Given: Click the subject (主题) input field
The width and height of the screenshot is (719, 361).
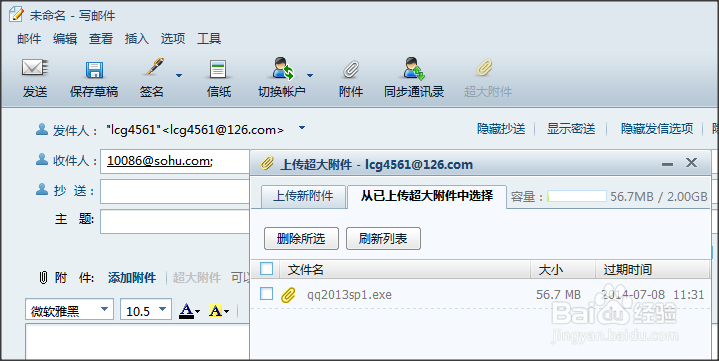Looking at the screenshot, I should [175, 222].
